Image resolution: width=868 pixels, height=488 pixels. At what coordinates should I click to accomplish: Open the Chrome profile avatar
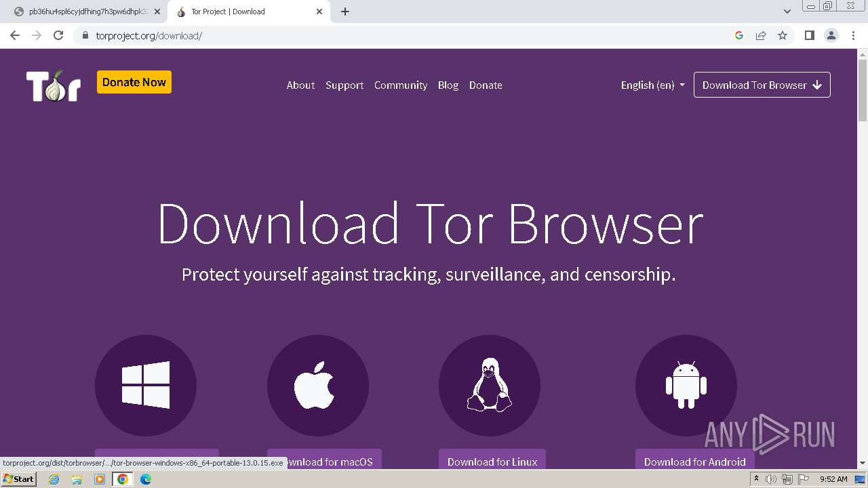(831, 35)
